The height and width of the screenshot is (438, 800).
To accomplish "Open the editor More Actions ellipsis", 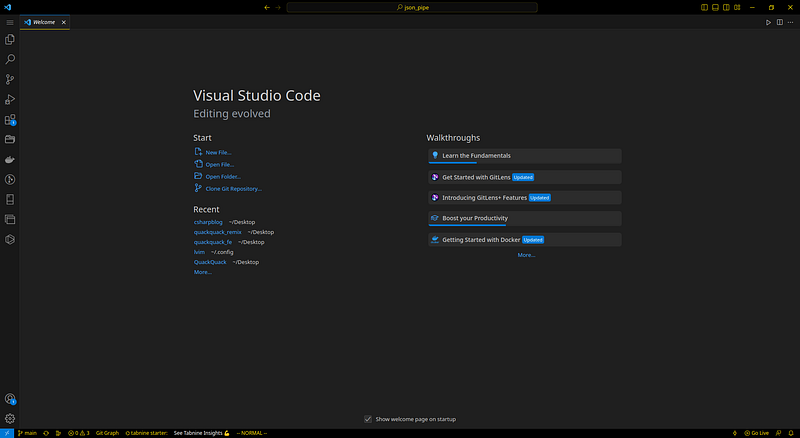I will click(x=790, y=22).
